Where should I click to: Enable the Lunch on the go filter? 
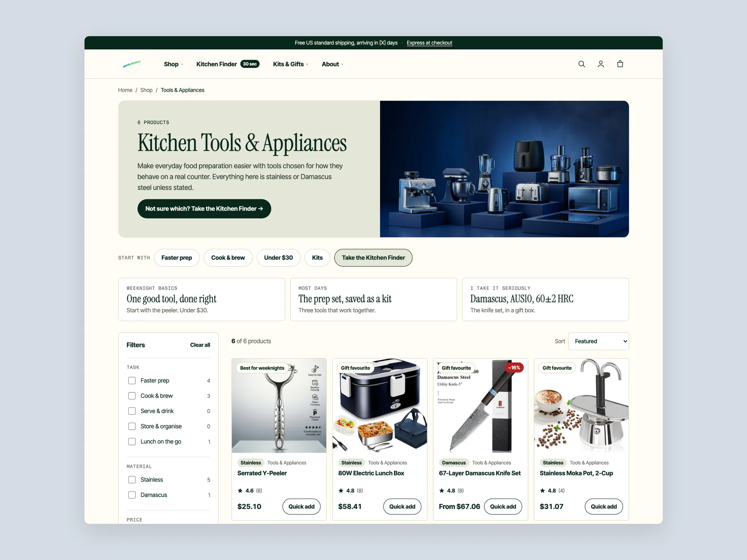pos(132,441)
